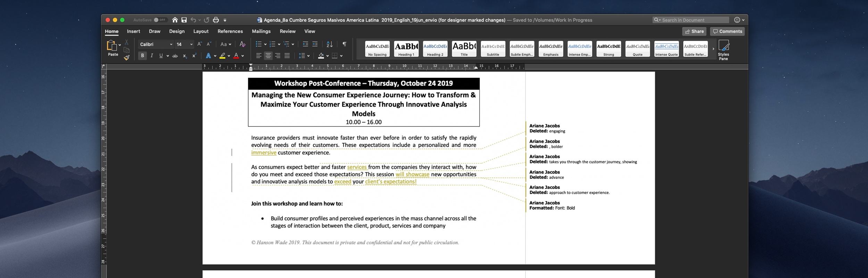Increase the font size
The image size is (868, 278).
click(x=199, y=44)
